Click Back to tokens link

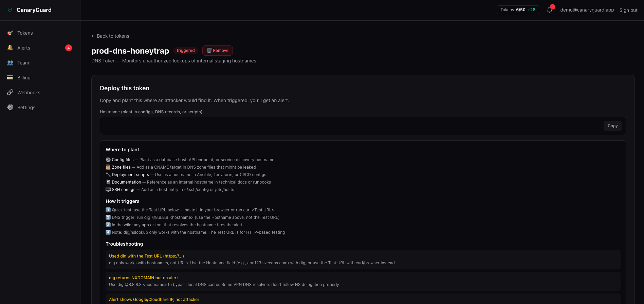pyautogui.click(x=110, y=36)
